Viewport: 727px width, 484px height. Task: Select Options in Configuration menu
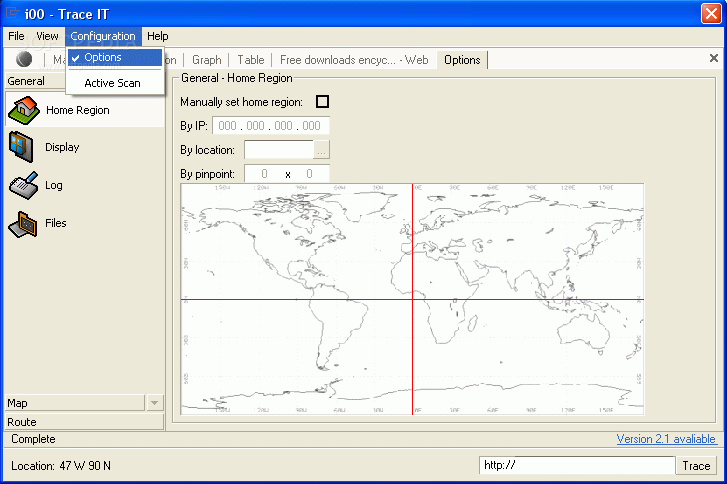point(115,57)
